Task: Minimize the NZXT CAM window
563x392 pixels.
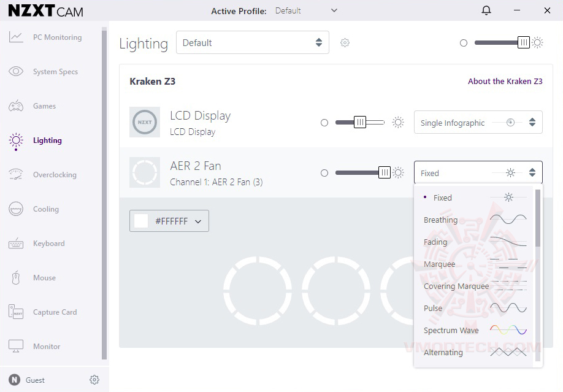Action: pyautogui.click(x=516, y=11)
